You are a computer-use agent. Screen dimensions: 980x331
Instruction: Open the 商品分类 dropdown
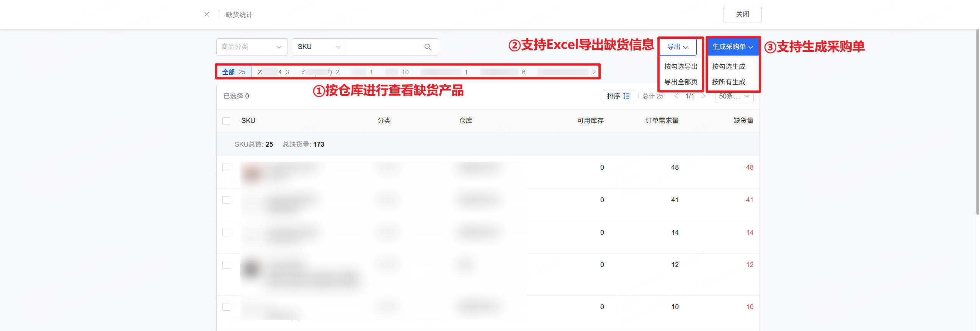coord(252,47)
